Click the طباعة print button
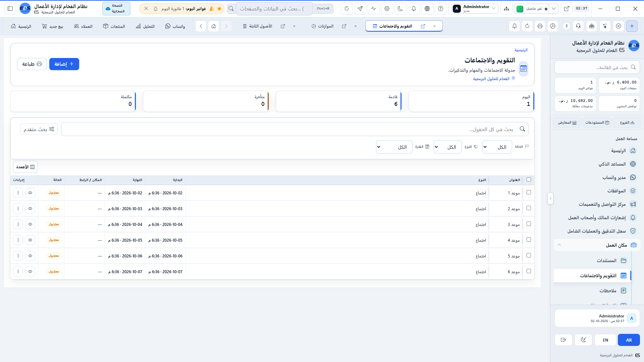This screenshot has width=644, height=362. click(32, 64)
